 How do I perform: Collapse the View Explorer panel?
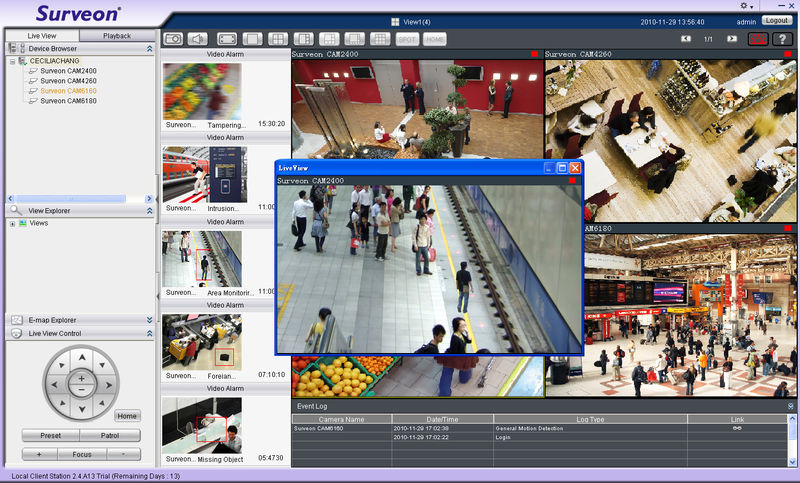click(149, 211)
